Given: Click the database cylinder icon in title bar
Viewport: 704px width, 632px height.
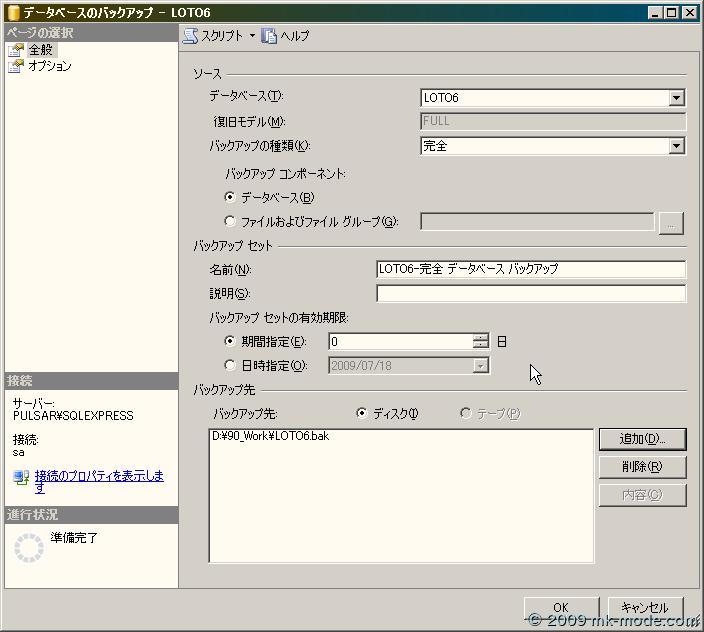Looking at the screenshot, I should pyautogui.click(x=13, y=13).
